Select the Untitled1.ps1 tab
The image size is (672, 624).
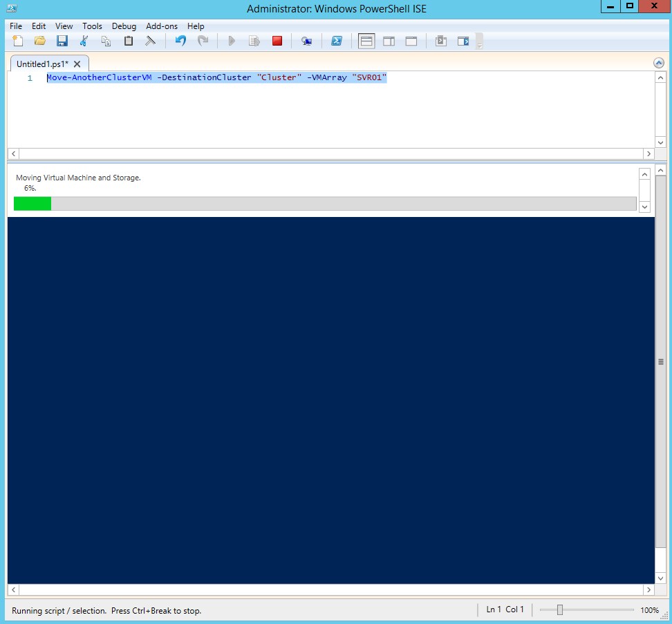(x=42, y=64)
